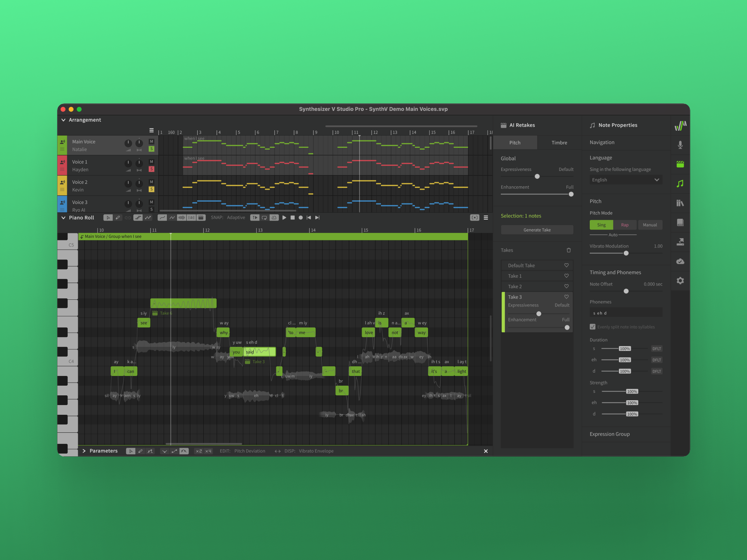Click the x2 zoom button in Parameters bar

click(x=199, y=451)
